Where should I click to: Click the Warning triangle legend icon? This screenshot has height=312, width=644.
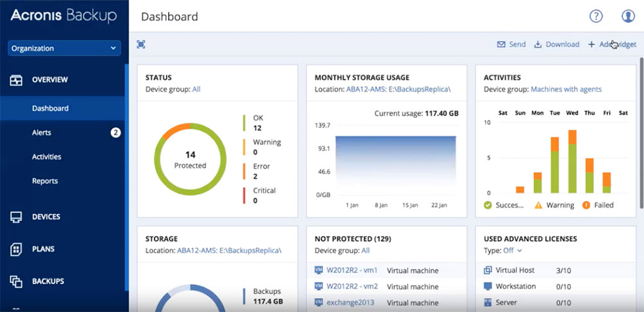pyautogui.click(x=538, y=205)
